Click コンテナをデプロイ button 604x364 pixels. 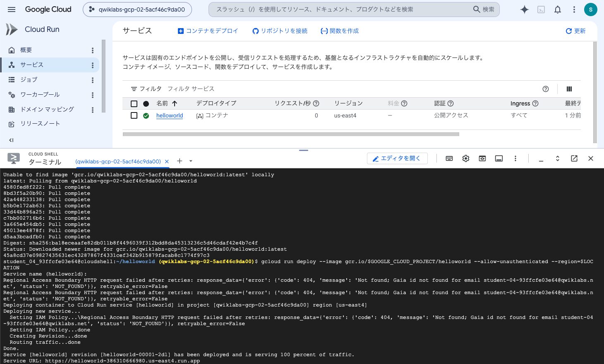click(x=208, y=31)
